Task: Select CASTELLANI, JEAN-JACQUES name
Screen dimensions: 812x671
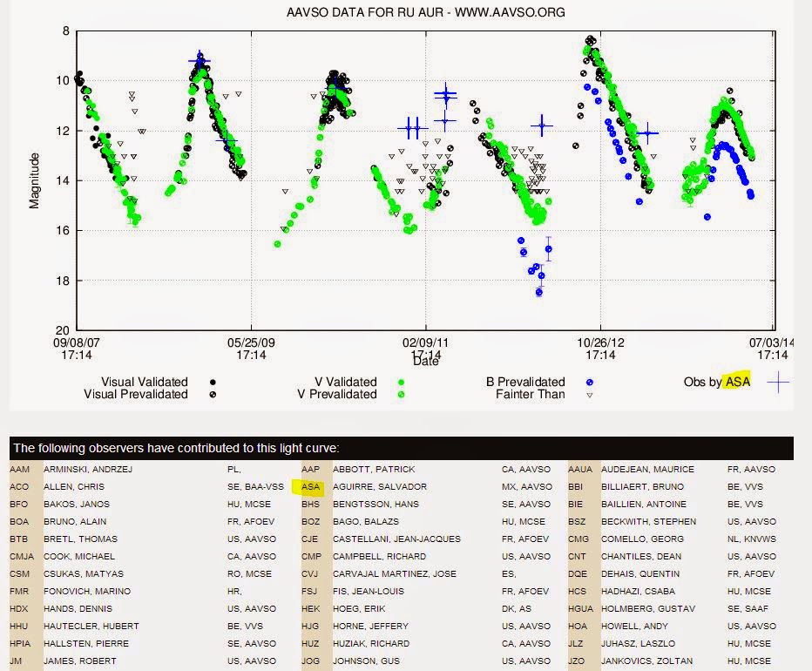Action: (x=396, y=539)
